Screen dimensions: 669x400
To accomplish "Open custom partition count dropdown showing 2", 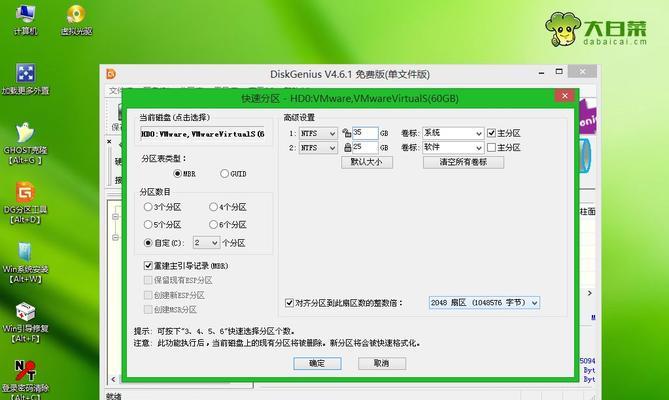I will click(207, 243).
